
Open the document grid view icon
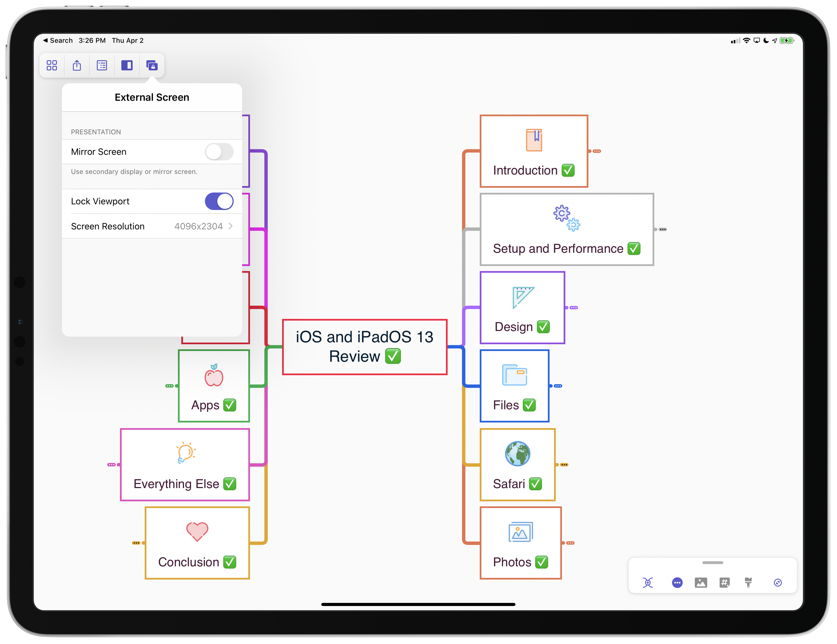coord(52,66)
